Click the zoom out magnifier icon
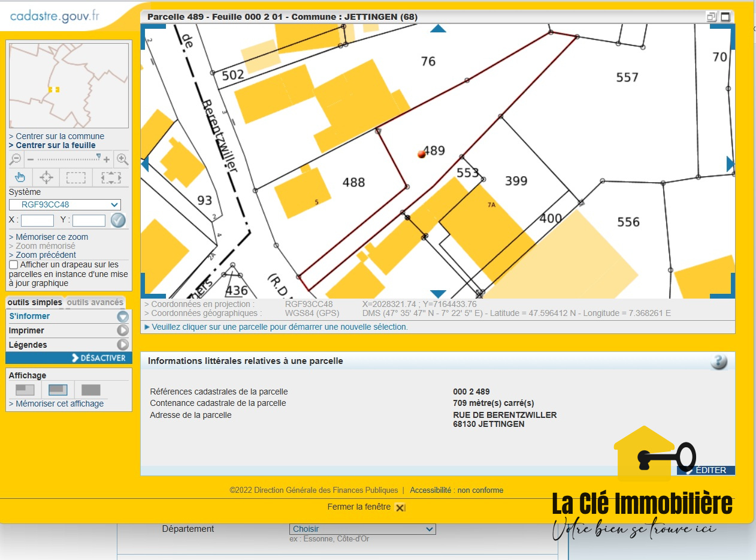Screen dimensions: 756x560 (16, 159)
